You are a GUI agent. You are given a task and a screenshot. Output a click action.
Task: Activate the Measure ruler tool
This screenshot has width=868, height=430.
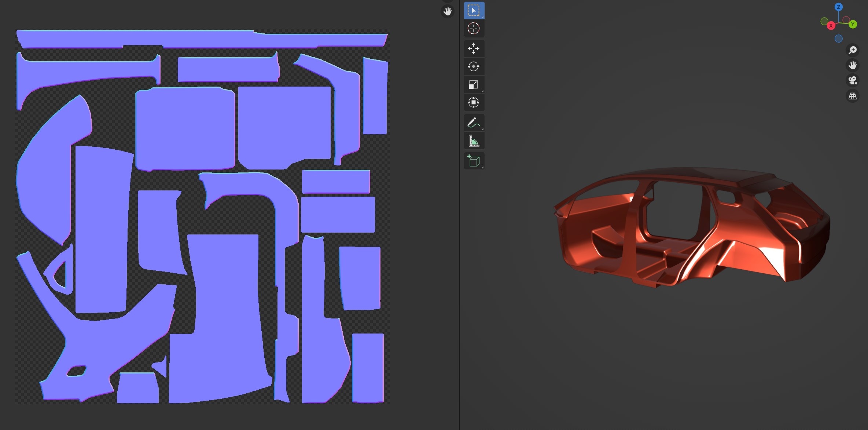click(474, 141)
